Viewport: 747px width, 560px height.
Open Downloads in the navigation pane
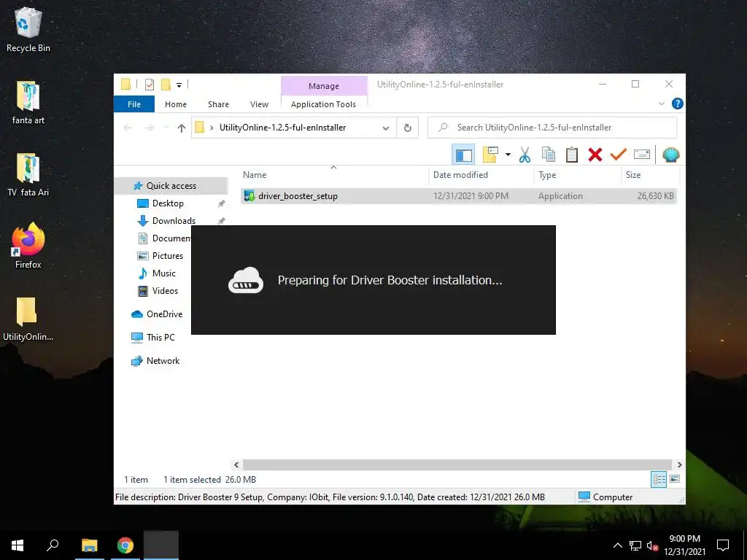coord(174,221)
